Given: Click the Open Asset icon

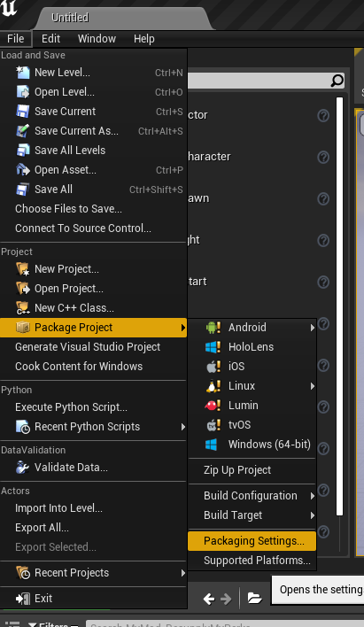Looking at the screenshot, I should click(x=23, y=170).
